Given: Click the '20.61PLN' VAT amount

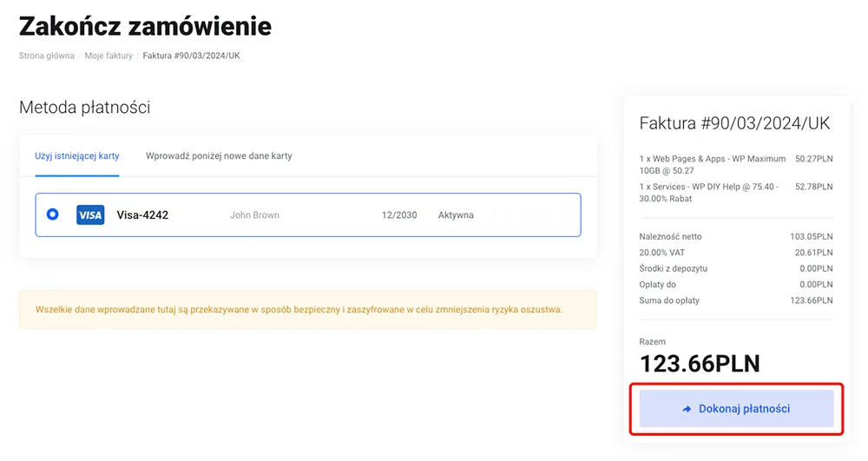Looking at the screenshot, I should [x=814, y=253].
